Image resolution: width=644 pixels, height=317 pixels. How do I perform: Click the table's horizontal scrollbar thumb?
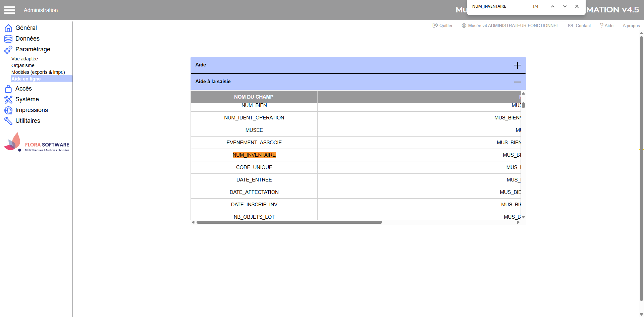289,222
